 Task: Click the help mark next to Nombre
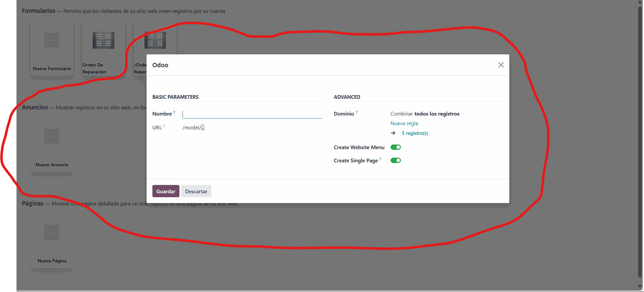click(174, 113)
